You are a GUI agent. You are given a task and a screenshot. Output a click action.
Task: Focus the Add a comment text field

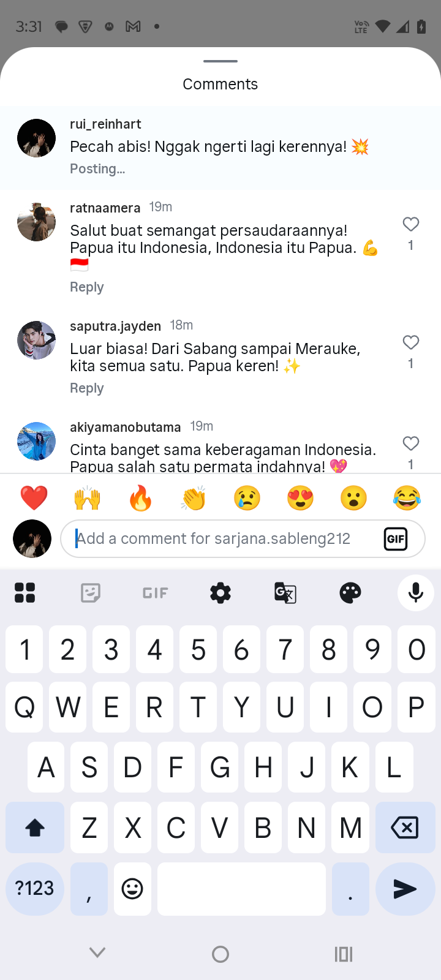click(x=222, y=539)
